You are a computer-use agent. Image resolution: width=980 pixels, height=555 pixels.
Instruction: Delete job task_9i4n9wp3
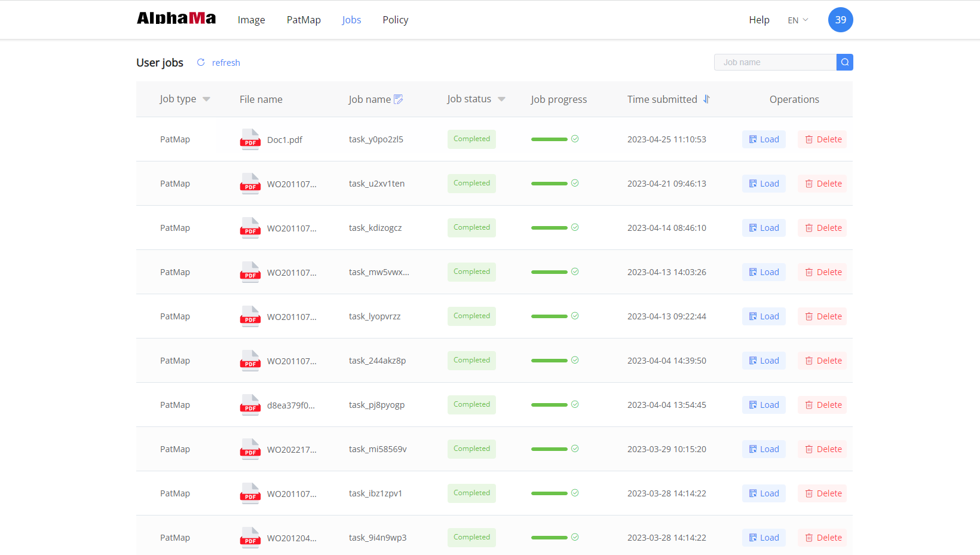click(822, 538)
